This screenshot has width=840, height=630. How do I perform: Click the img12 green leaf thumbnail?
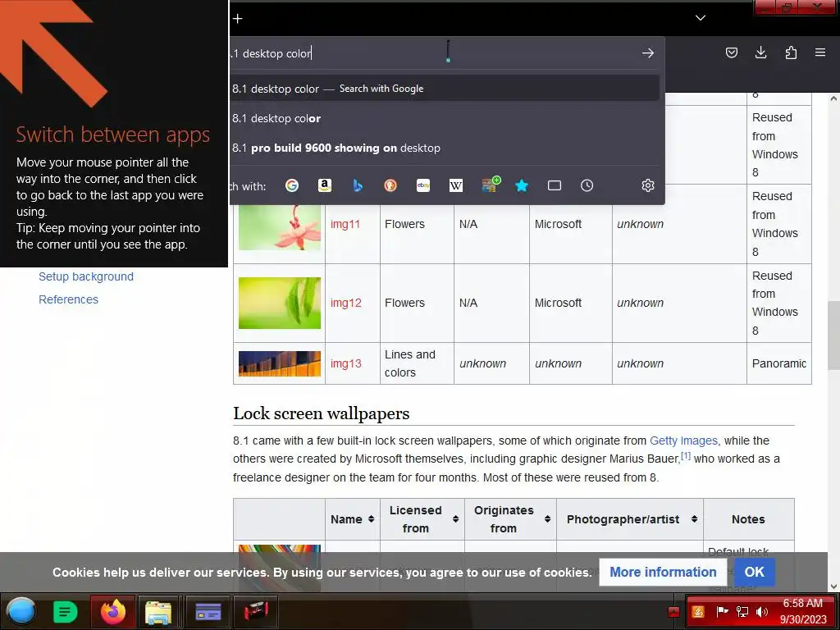(280, 303)
